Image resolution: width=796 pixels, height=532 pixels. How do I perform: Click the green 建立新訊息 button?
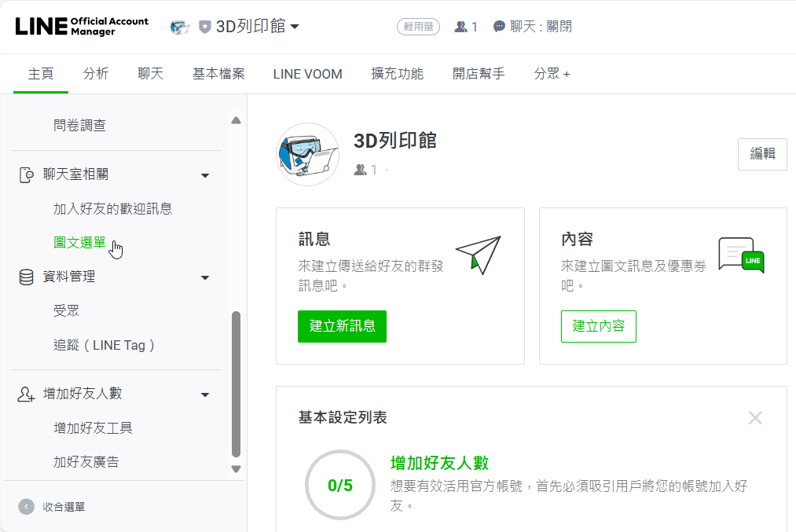[342, 326]
